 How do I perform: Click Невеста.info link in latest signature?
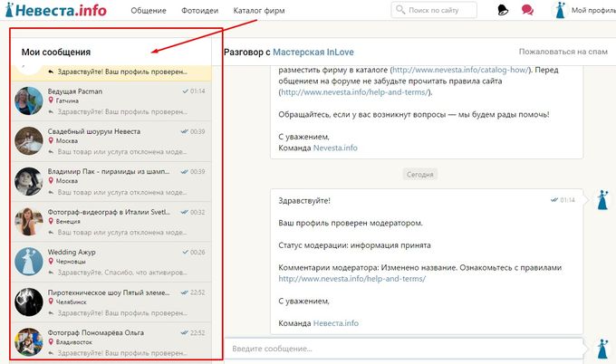click(x=335, y=323)
